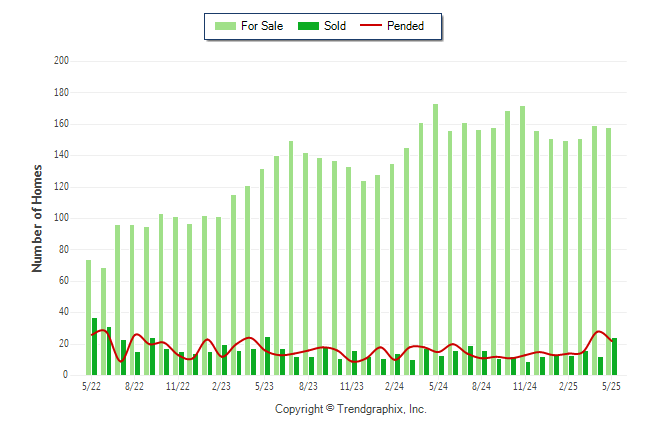This screenshot has width=646, height=434.
Task: Click the 2/24 x-axis label
Action: [x=395, y=386]
